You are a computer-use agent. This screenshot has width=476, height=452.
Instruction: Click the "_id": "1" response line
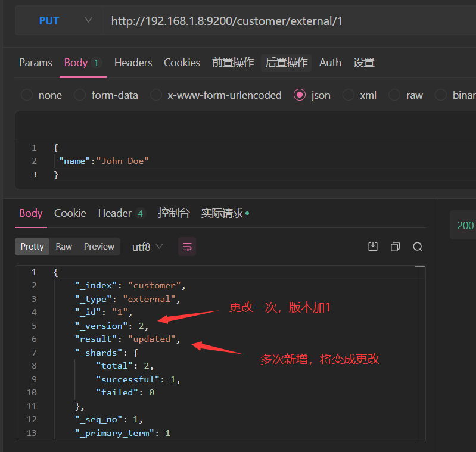pos(104,312)
